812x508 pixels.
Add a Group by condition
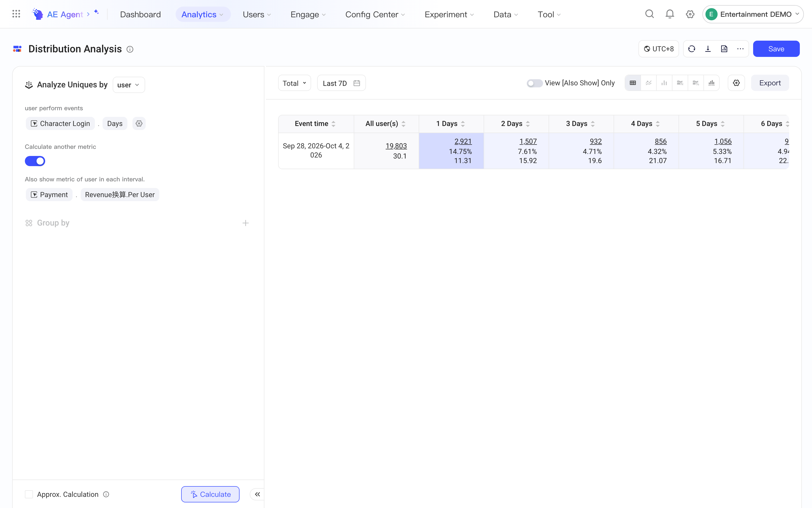pos(246,223)
